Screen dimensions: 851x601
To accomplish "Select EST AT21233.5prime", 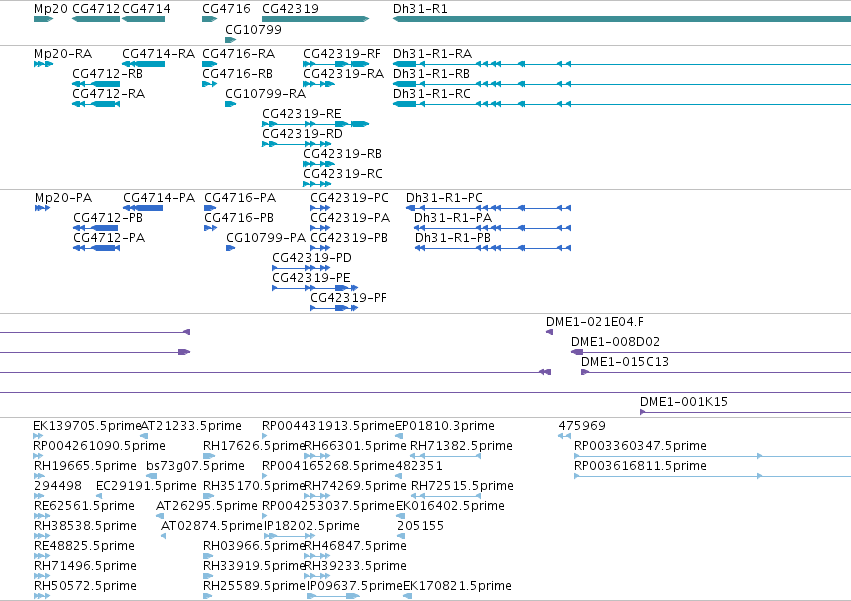I will (x=191, y=426).
